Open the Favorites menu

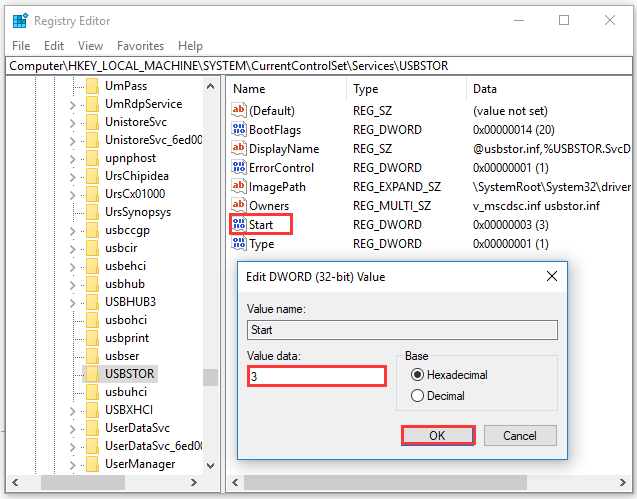pyautogui.click(x=141, y=46)
